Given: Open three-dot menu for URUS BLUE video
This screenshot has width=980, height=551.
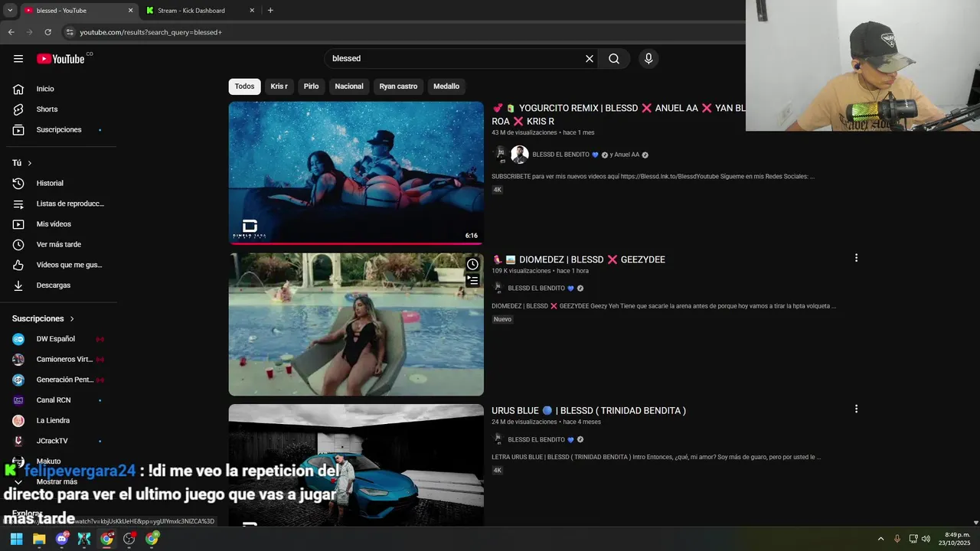Looking at the screenshot, I should (856, 409).
